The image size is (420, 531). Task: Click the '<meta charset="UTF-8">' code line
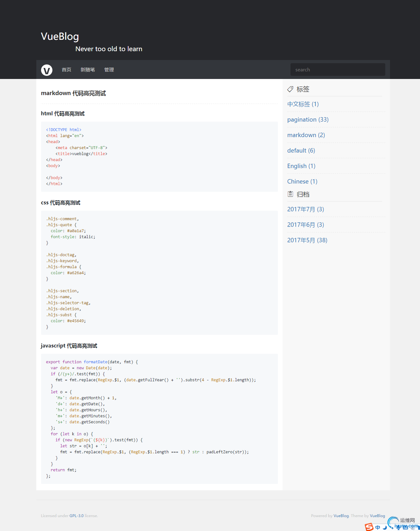click(81, 148)
